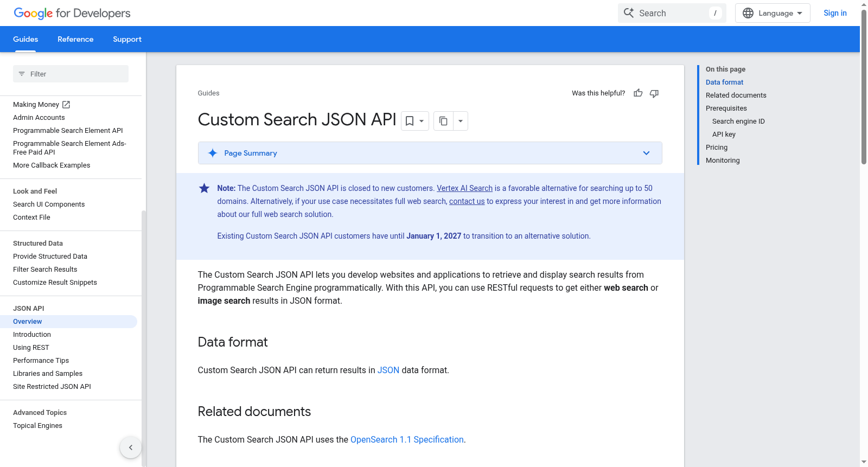
Task: Click the Page Summary sparkle icon
Action: (213, 153)
